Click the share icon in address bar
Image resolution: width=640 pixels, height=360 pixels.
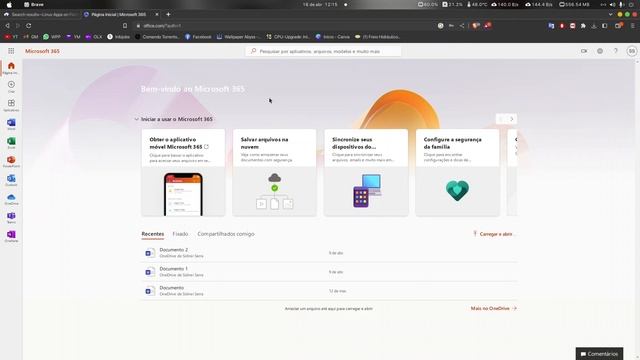tap(462, 25)
